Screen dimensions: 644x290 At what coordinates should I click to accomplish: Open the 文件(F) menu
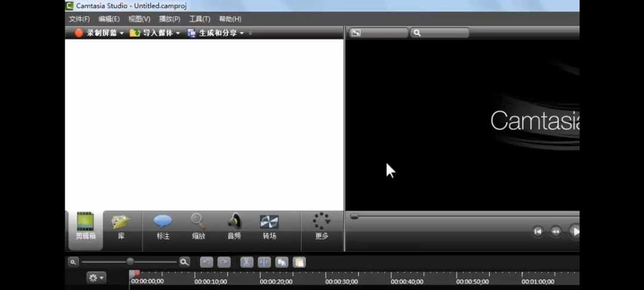(x=79, y=19)
